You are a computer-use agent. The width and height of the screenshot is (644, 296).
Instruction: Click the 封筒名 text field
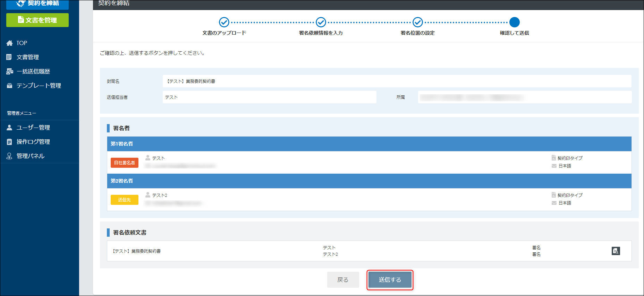(x=397, y=81)
